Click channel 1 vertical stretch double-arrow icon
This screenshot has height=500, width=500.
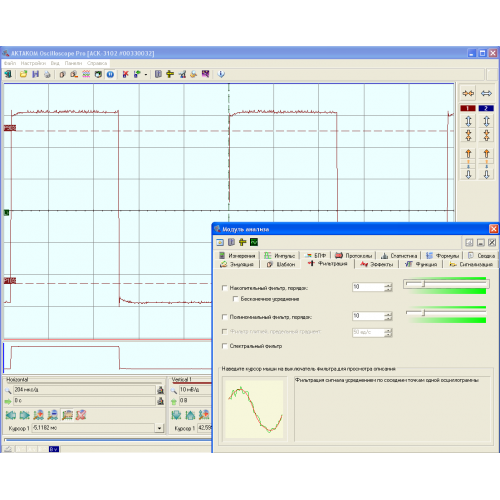468,121
